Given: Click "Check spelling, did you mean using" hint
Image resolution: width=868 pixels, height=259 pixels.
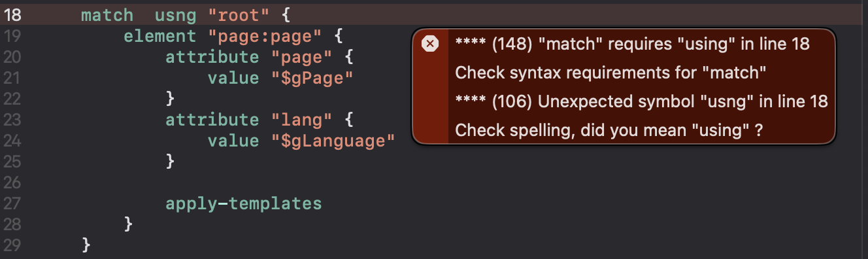Looking at the screenshot, I should (x=609, y=130).
